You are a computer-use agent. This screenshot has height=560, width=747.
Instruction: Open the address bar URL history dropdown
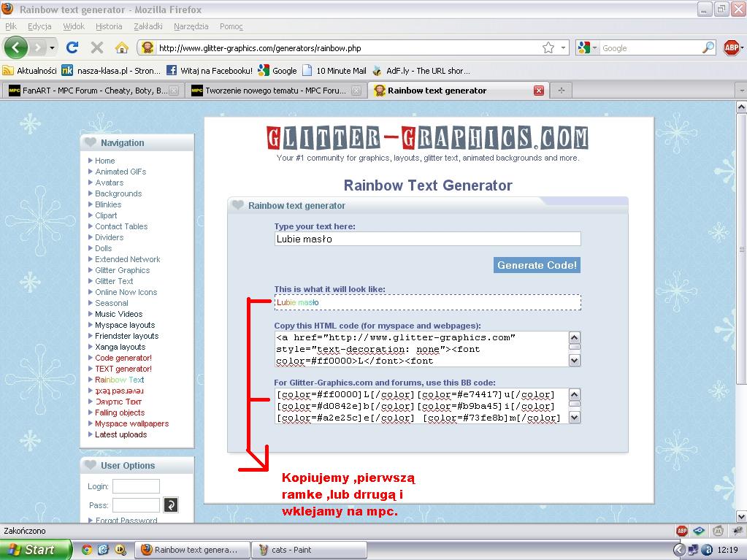click(x=563, y=47)
